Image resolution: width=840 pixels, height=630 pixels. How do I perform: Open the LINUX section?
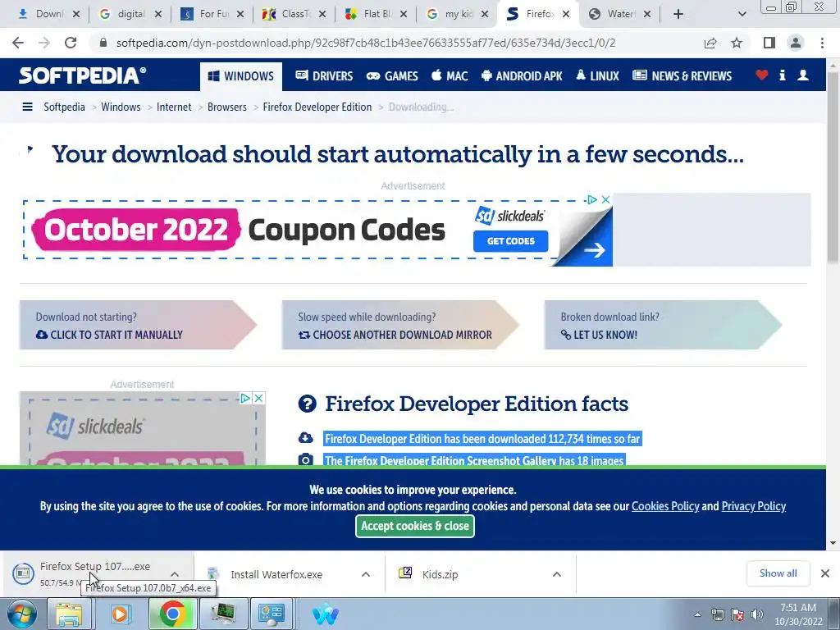(x=597, y=76)
